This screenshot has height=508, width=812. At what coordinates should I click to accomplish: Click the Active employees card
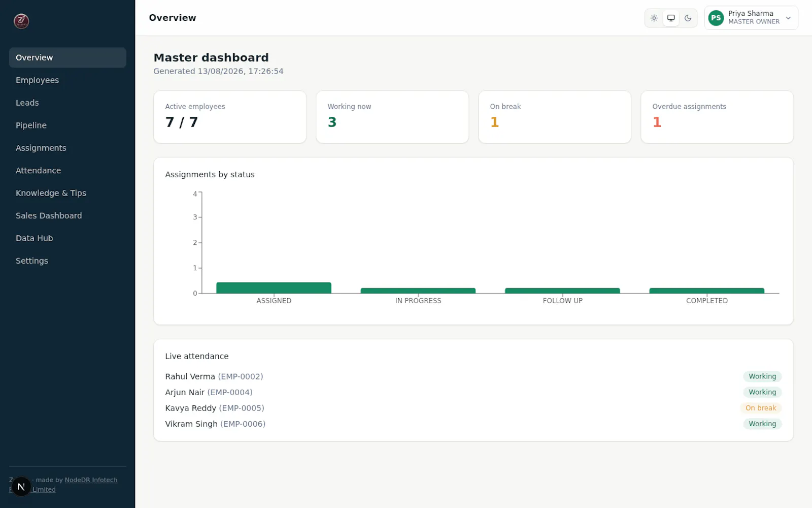tap(230, 117)
